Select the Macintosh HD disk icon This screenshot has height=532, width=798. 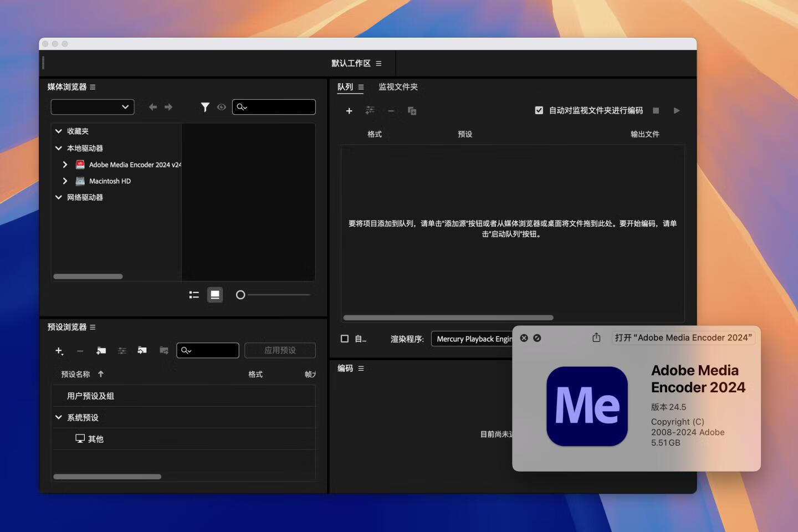(x=80, y=181)
